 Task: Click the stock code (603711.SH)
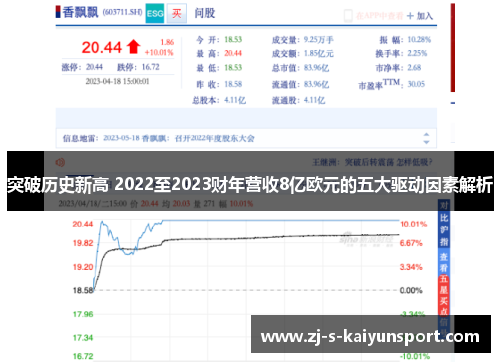click(x=122, y=12)
